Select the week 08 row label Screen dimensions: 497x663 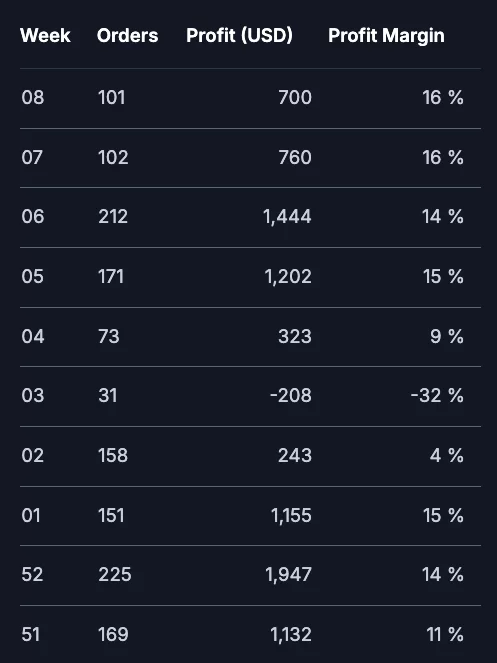33,98
